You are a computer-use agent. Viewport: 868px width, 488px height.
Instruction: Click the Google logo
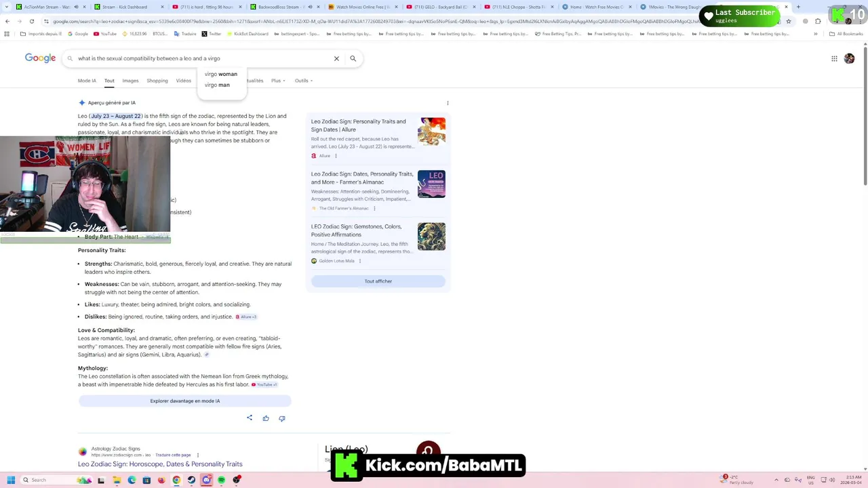point(40,58)
